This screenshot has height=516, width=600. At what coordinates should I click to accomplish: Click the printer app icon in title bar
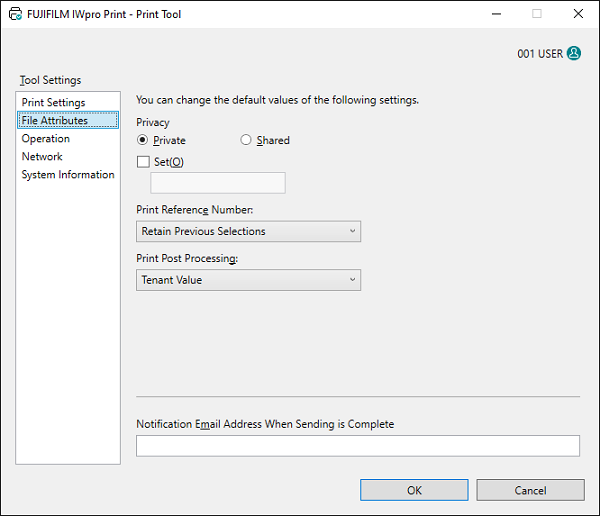coord(14,15)
